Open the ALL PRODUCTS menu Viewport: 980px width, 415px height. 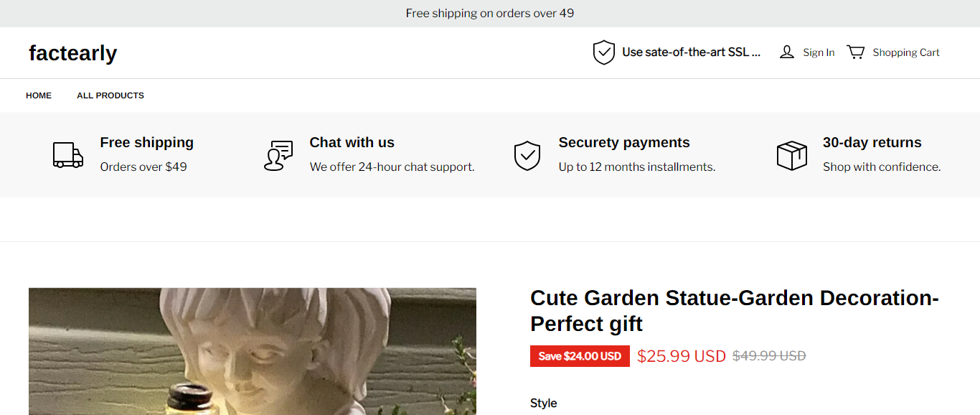click(110, 95)
